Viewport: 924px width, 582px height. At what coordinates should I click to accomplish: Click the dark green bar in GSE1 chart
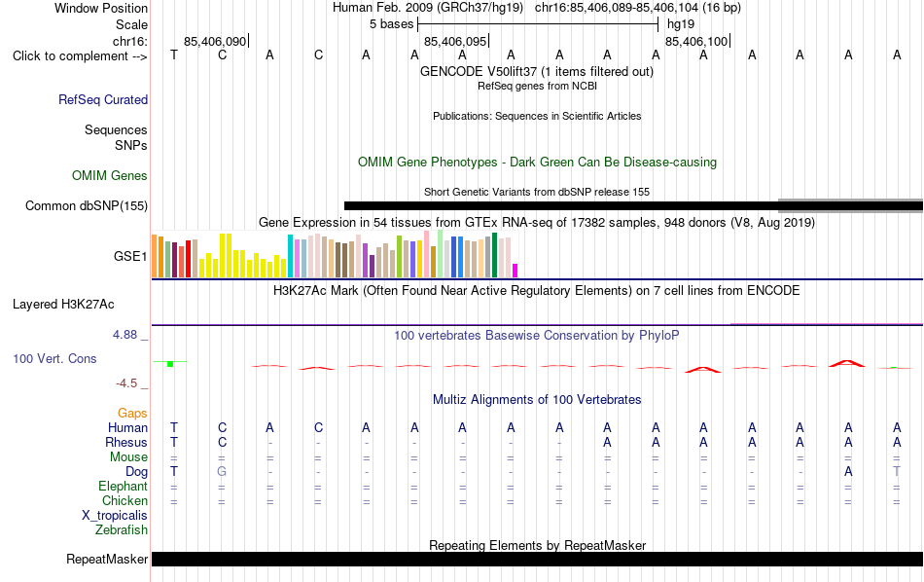[x=495, y=255]
